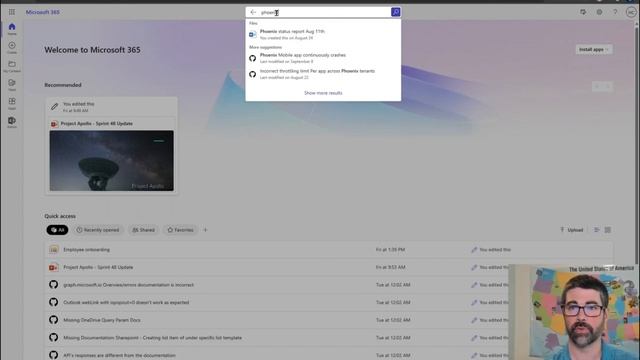Open Phoenix status report Aug 11th suggestion
The height and width of the screenshot is (360, 640).
point(323,34)
